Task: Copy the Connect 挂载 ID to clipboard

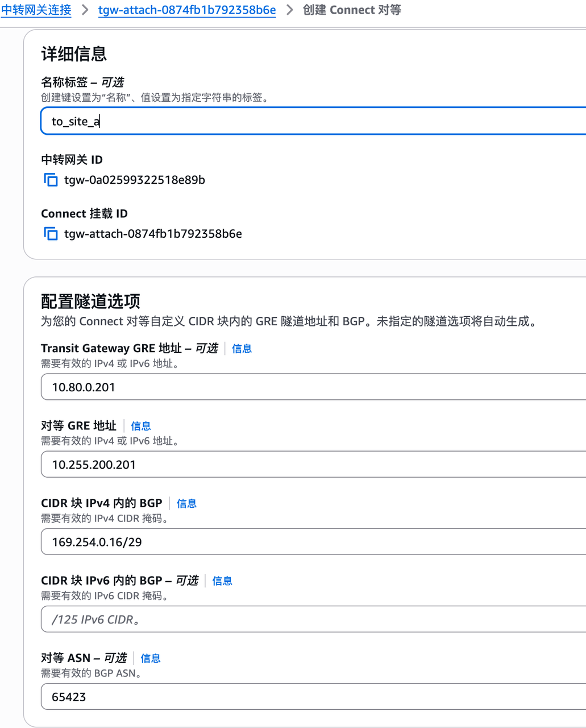Action: [x=51, y=233]
